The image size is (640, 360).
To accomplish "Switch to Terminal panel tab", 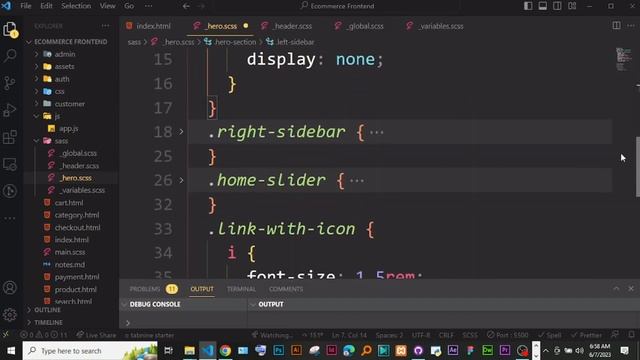I will (241, 289).
